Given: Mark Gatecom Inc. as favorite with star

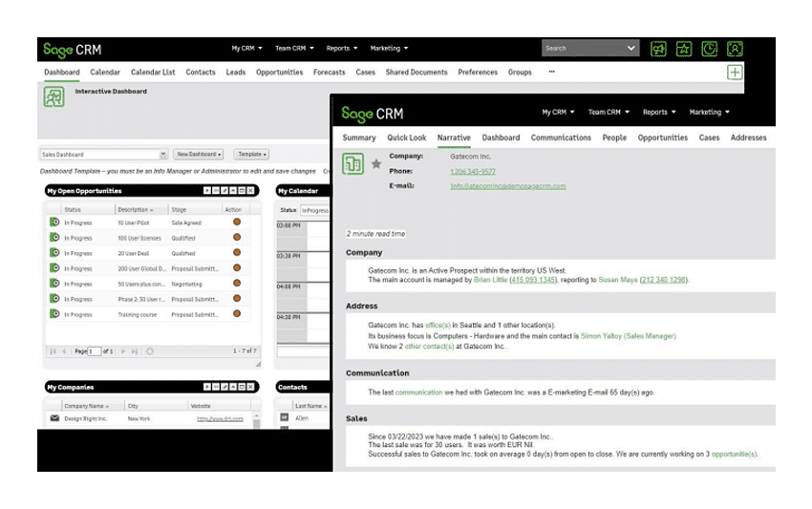Looking at the screenshot, I should (376, 164).
